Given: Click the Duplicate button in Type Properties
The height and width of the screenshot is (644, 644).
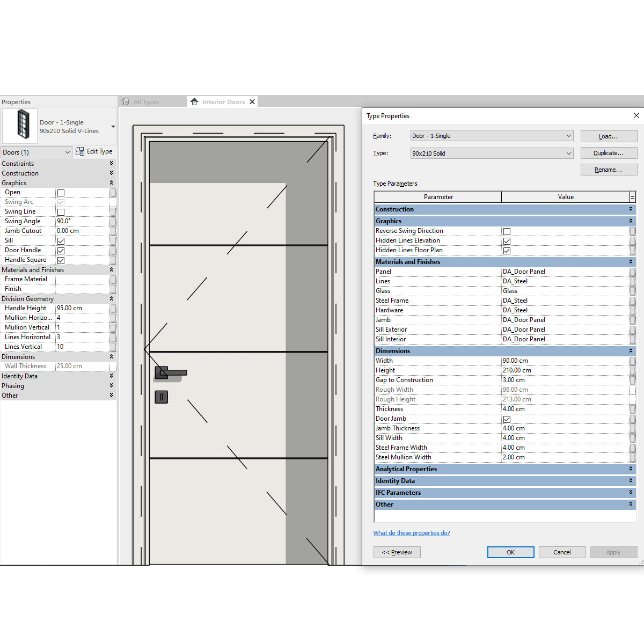Looking at the screenshot, I should [609, 153].
